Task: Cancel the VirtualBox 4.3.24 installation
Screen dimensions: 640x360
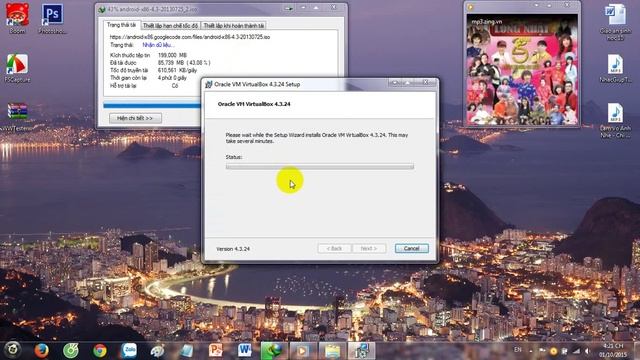Action: [411, 248]
